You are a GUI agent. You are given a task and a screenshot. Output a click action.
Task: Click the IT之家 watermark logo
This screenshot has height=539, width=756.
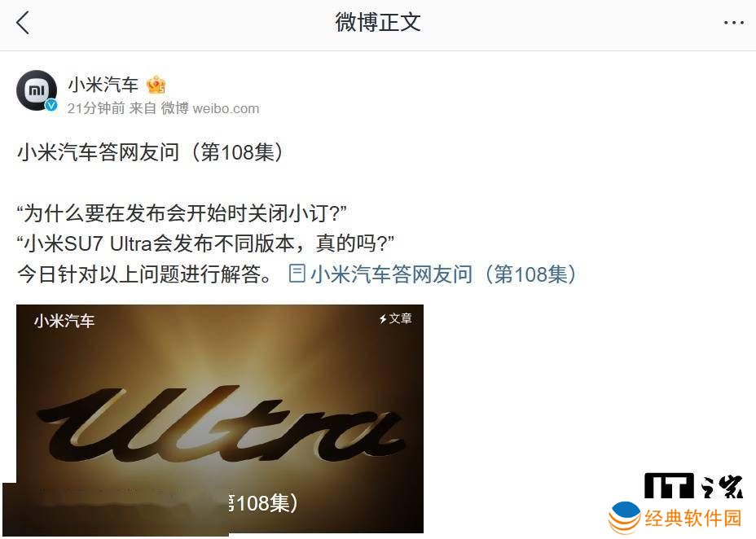click(x=693, y=485)
